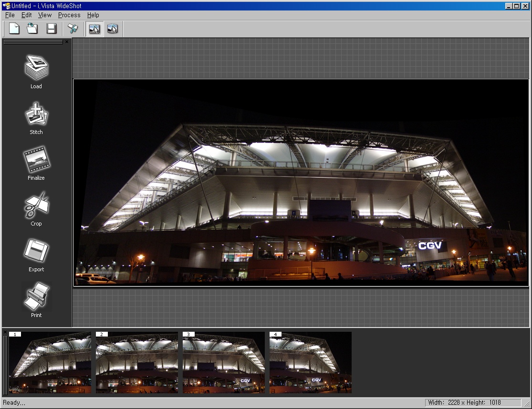Save the project via the Save toolbar icon
532x409 pixels.
click(x=51, y=29)
